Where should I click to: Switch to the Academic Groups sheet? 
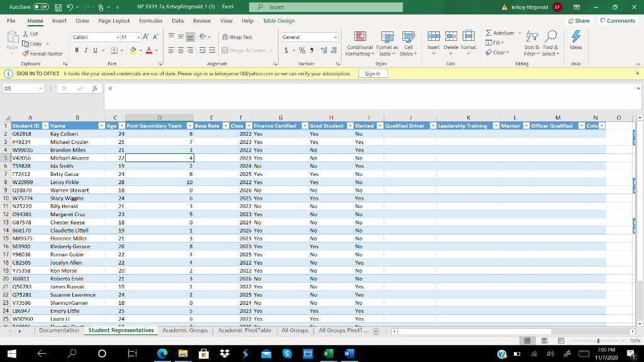click(x=185, y=330)
